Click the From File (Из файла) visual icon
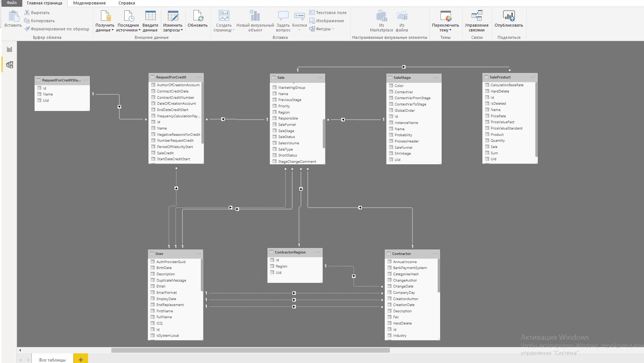The image size is (644, 363). (402, 16)
